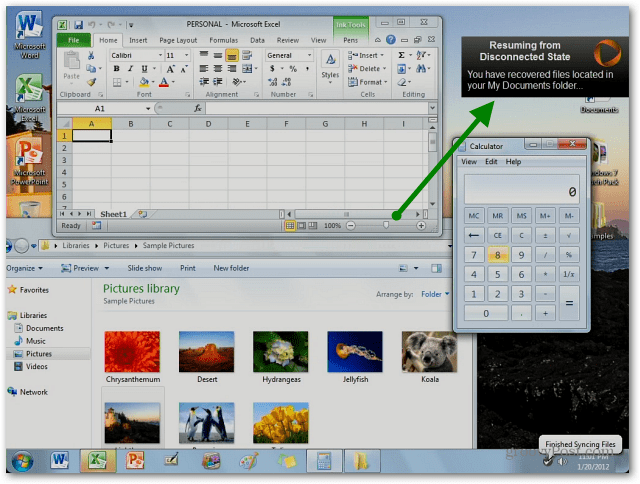Open the Arrange by Folder dropdown
This screenshot has width=640, height=484.
point(435,294)
